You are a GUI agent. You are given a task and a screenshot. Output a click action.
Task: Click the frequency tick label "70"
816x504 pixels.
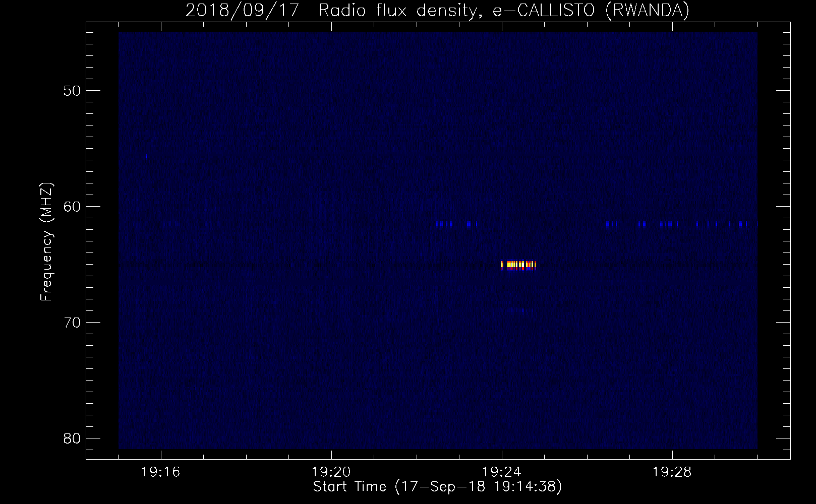point(73,323)
